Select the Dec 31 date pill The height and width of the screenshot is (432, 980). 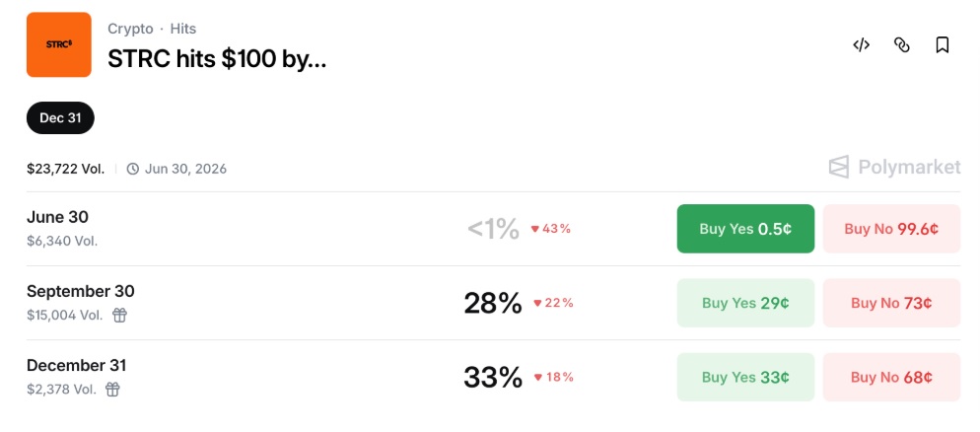pyautogui.click(x=60, y=117)
